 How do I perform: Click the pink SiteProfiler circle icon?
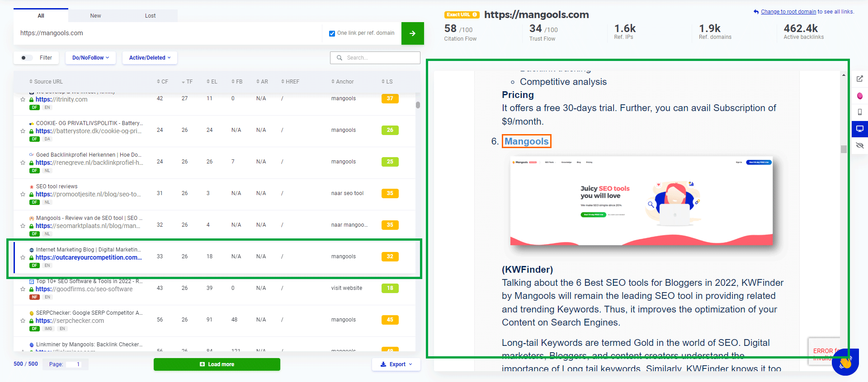[x=859, y=96]
